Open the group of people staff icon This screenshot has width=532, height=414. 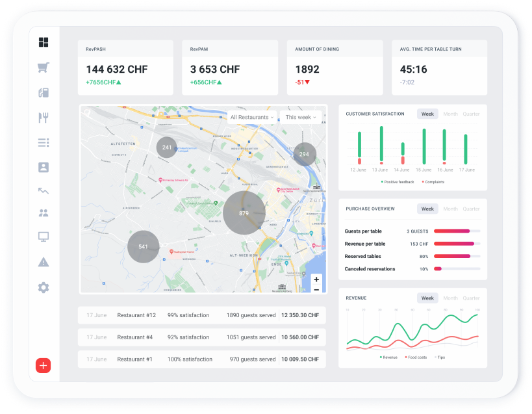coord(44,213)
